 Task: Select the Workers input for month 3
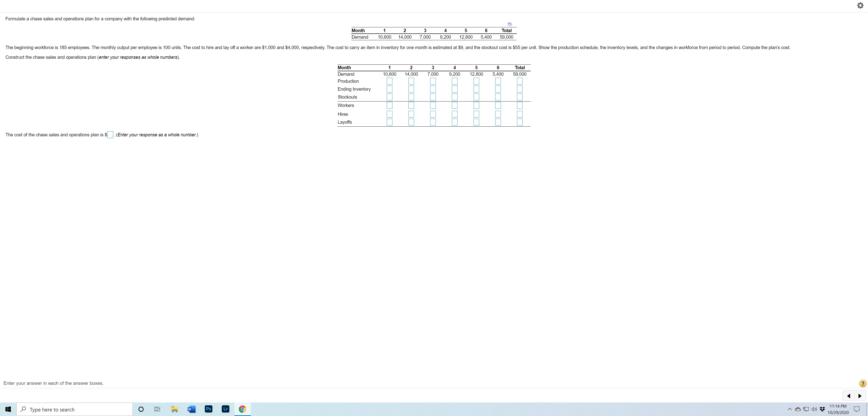coord(433,106)
